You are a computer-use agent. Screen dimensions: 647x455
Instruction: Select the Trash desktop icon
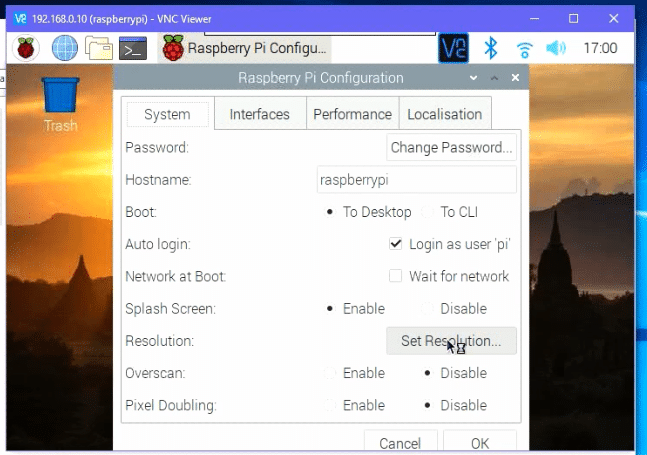tap(60, 105)
